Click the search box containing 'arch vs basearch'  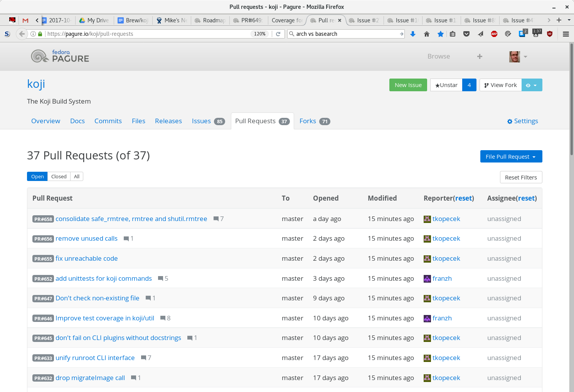(347, 34)
